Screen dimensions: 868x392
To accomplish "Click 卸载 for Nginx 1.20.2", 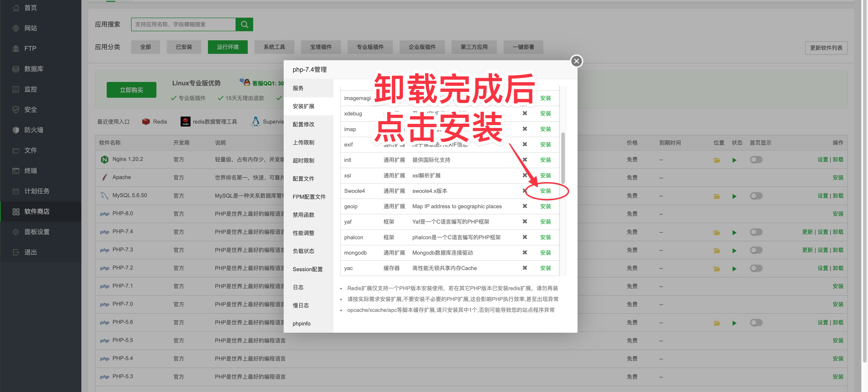I will pyautogui.click(x=838, y=160).
